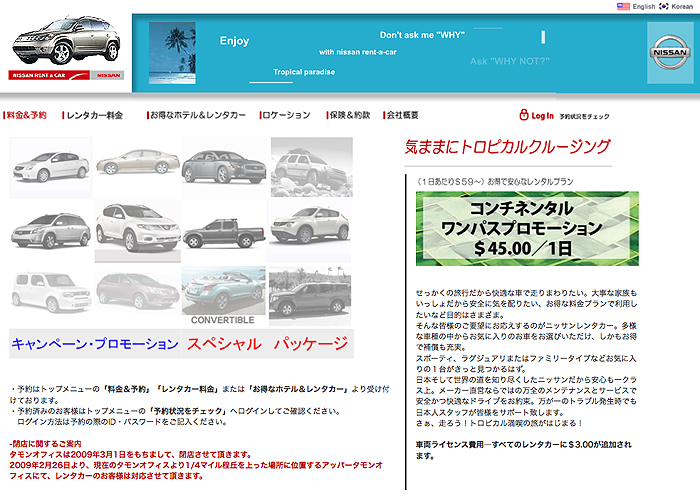Select the beige sedan thumbnail

pos(138,162)
